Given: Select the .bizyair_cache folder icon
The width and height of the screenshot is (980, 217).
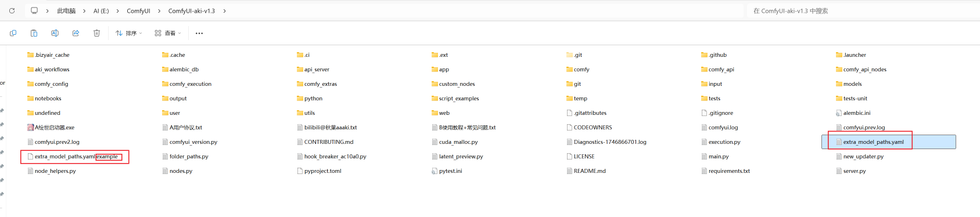Looking at the screenshot, I should pyautogui.click(x=30, y=55).
